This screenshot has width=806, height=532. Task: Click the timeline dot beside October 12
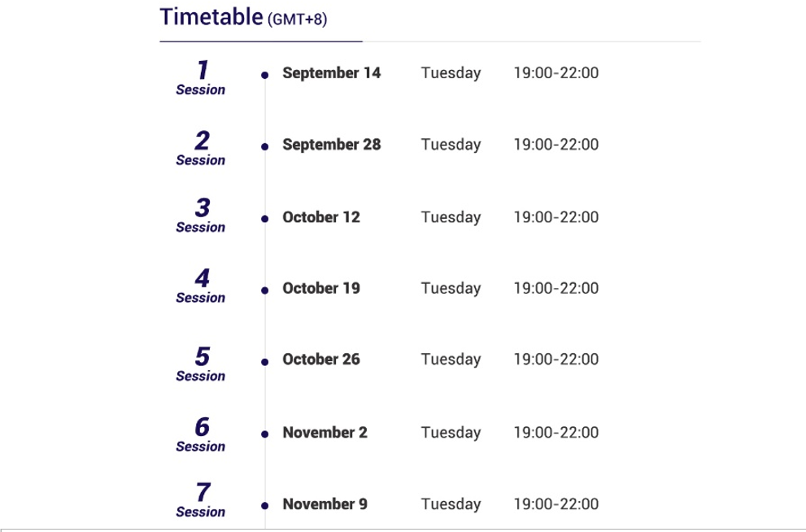coord(264,219)
